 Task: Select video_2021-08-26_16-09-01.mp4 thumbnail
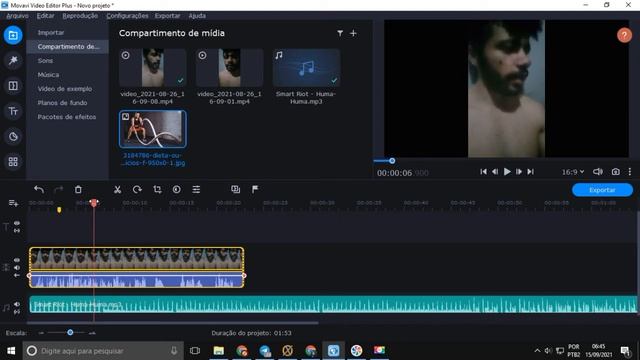coord(229,67)
